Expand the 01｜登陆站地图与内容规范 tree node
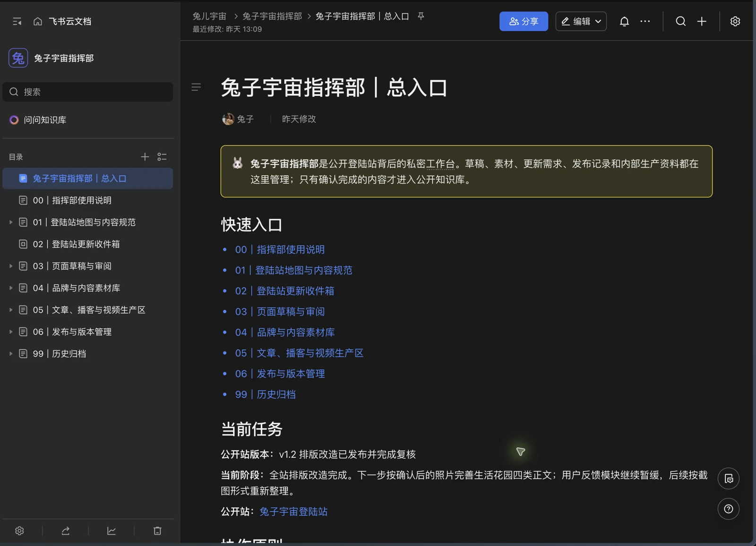This screenshot has height=546, width=756. pos(11,222)
